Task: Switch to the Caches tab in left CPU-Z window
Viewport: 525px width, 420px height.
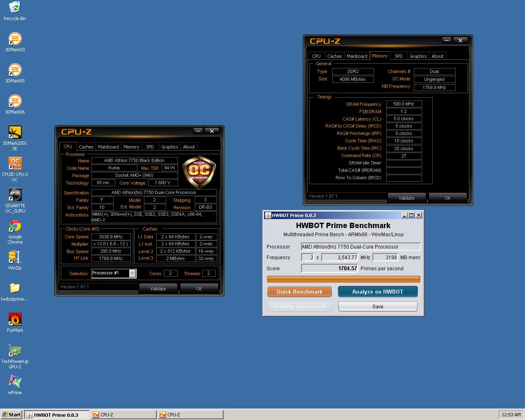Action: coord(86,146)
